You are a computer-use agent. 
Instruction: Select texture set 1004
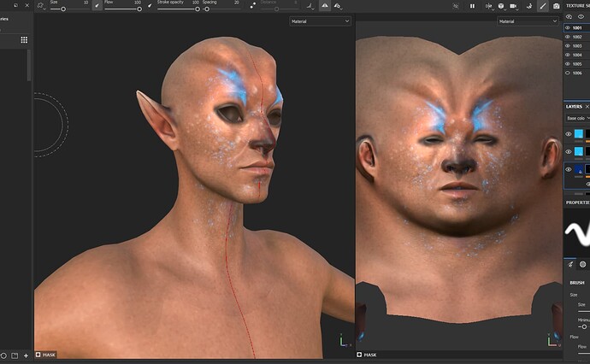(x=577, y=55)
